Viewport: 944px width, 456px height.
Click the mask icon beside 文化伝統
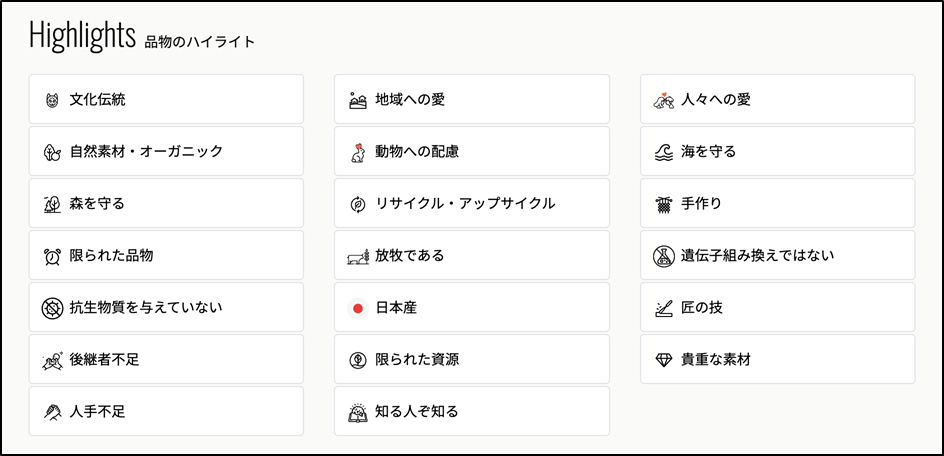52,100
